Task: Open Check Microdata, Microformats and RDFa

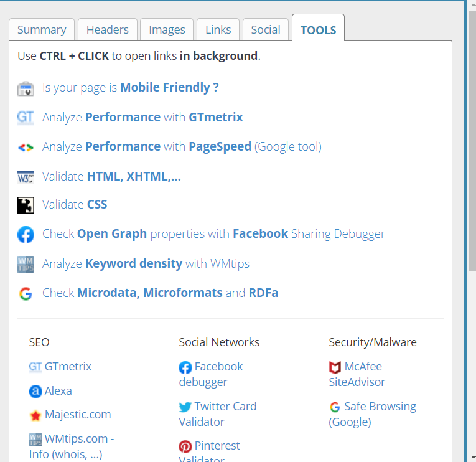Action: pyautogui.click(x=160, y=293)
